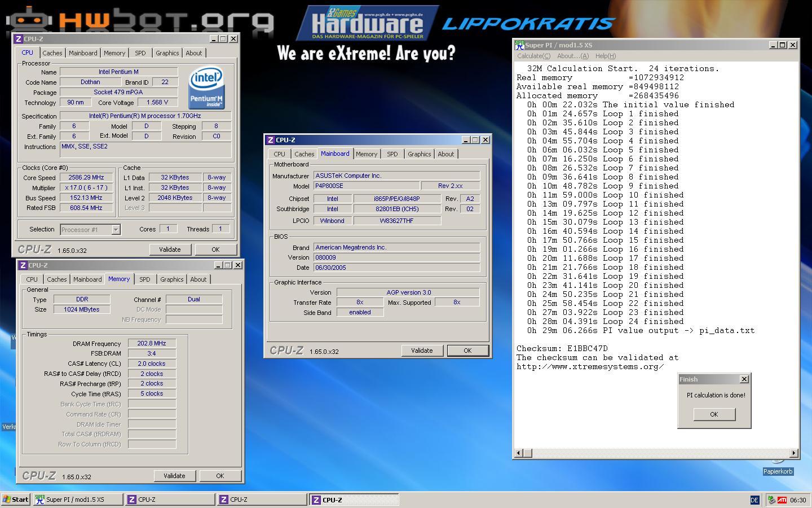
Task: Click the CPU-Z title icon in the Memory window
Action: tap(23, 265)
